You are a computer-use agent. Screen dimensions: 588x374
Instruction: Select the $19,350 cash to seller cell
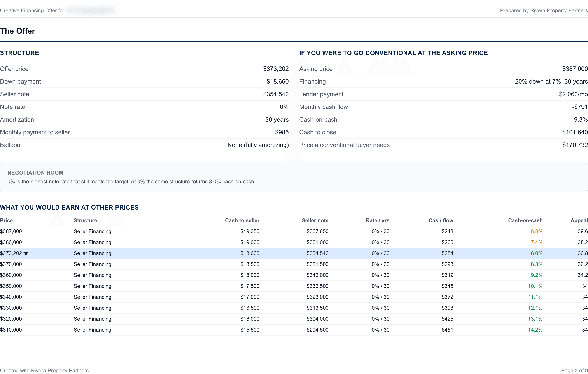250,231
